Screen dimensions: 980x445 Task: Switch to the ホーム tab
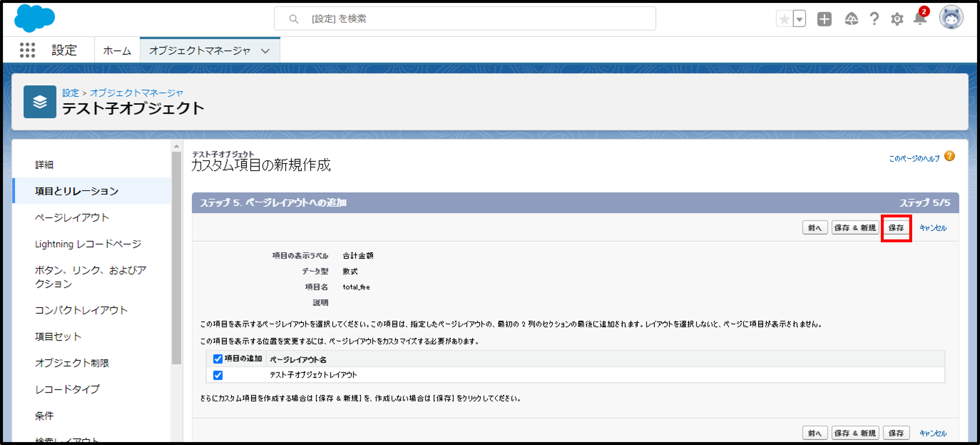pyautogui.click(x=117, y=51)
